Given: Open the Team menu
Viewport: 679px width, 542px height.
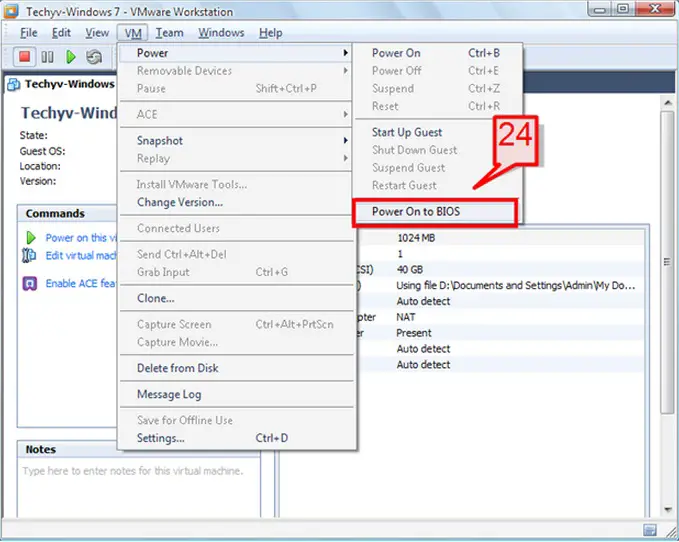Looking at the screenshot, I should (169, 32).
